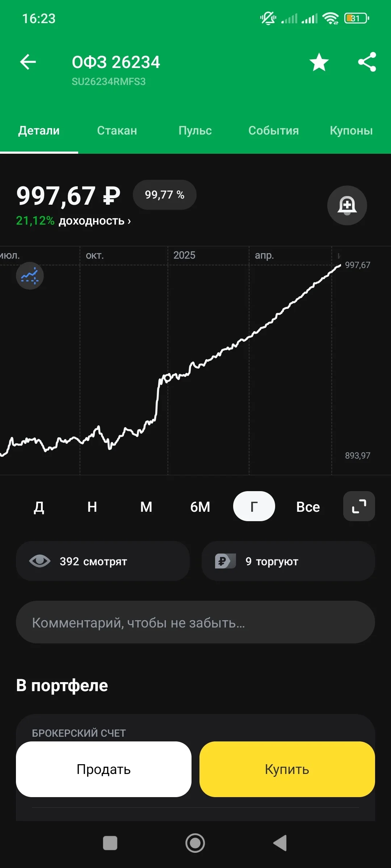The image size is (391, 868).
Task: Expand chart to fullscreen
Action: pyautogui.click(x=359, y=506)
